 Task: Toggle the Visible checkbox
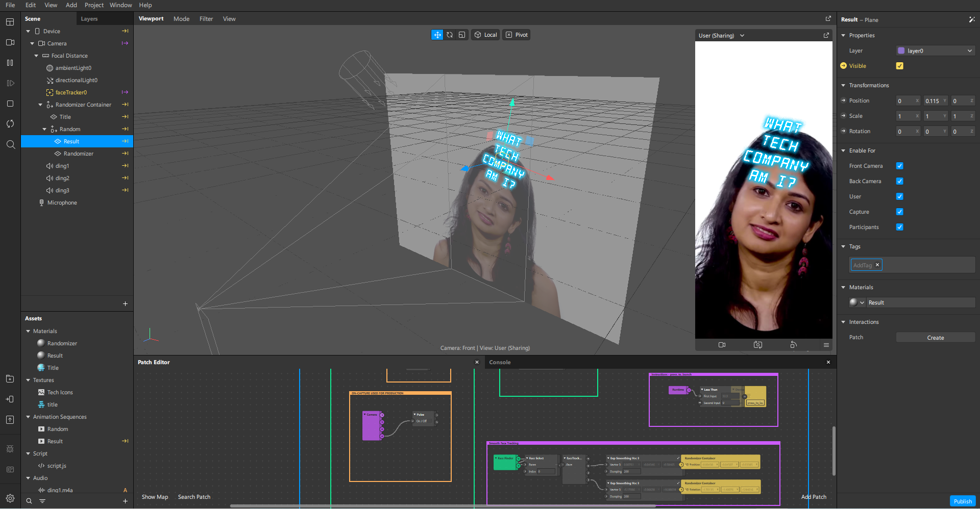(x=899, y=66)
